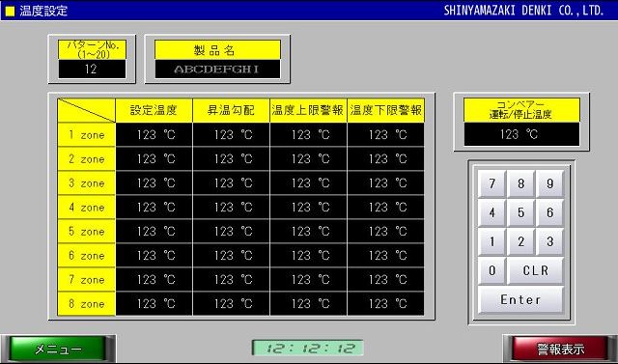Screen dimensions: 618x364
Task: Clear entry with the CLR key
Action: point(535,270)
